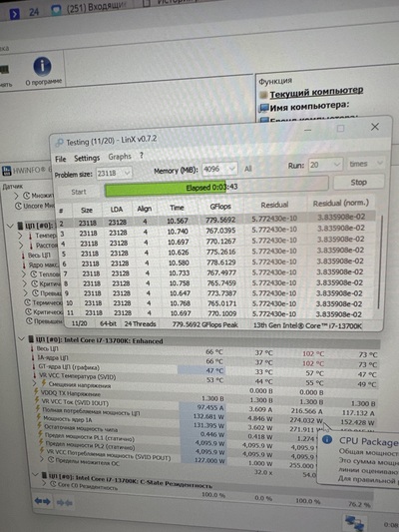Open the Settings menu in LinX
This screenshot has width=399, height=532.
tap(87, 158)
